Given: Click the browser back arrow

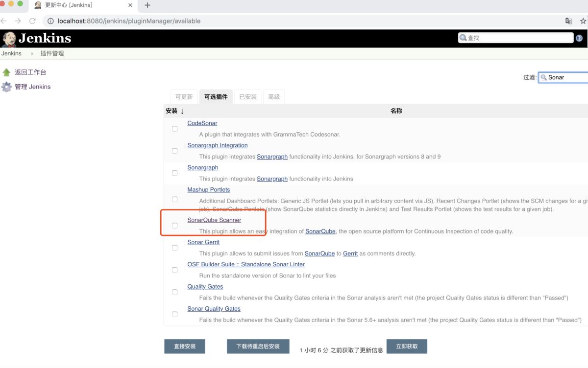Looking at the screenshot, I should pyautogui.click(x=4, y=21).
